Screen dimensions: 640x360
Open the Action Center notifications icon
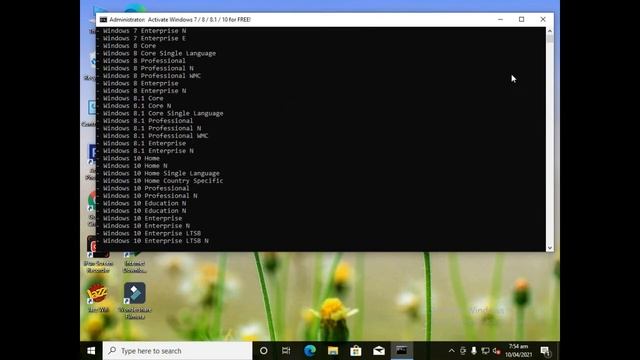tap(545, 351)
